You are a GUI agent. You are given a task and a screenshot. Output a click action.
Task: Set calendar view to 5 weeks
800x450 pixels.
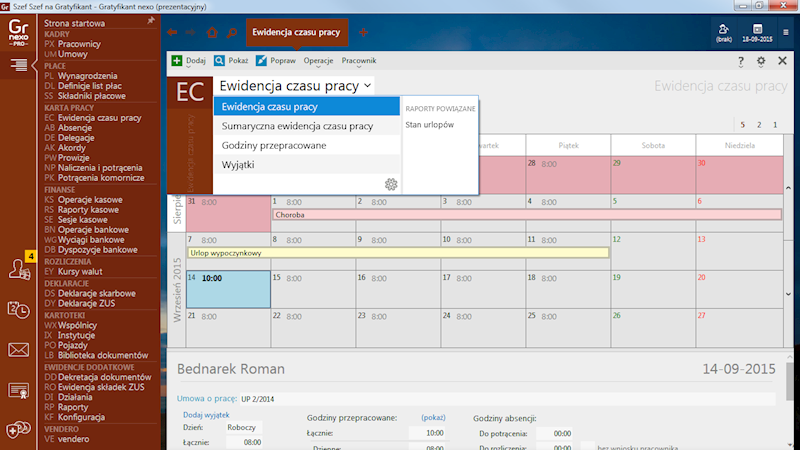click(x=742, y=125)
